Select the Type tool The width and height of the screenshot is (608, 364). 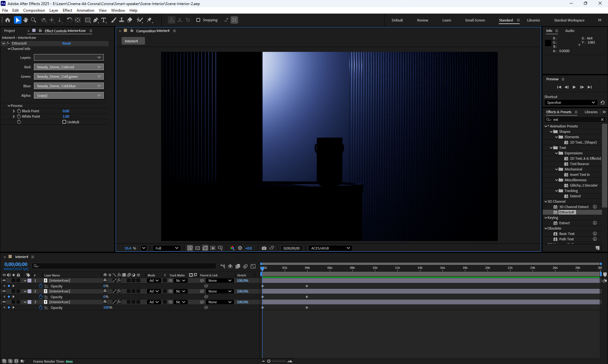104,20
